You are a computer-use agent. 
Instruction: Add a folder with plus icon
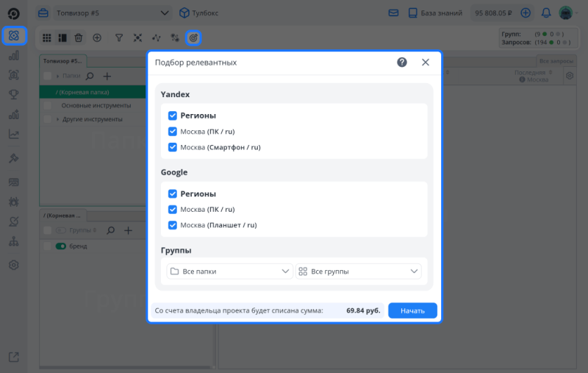point(107,77)
